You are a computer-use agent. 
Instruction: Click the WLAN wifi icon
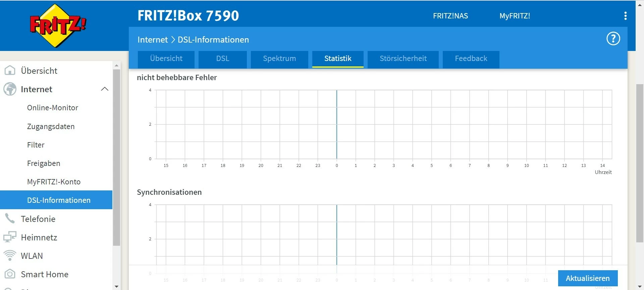click(10, 255)
